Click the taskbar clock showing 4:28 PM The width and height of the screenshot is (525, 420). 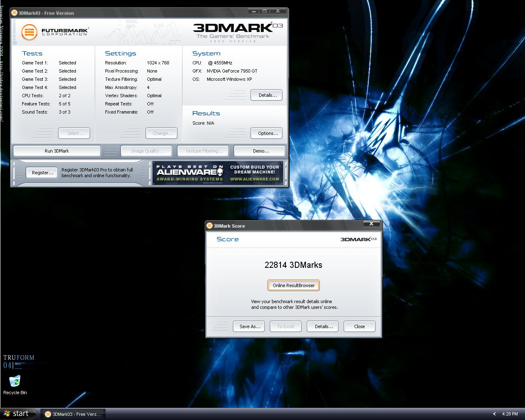click(x=510, y=414)
